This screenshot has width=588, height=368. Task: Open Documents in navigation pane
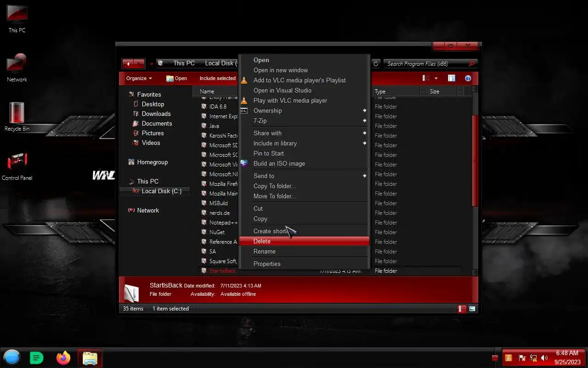157,123
